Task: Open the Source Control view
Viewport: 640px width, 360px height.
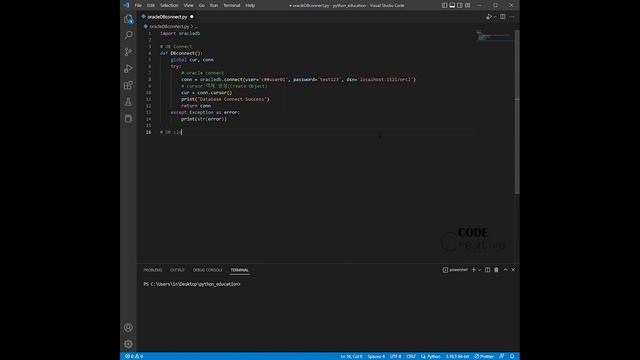Action: (x=128, y=52)
